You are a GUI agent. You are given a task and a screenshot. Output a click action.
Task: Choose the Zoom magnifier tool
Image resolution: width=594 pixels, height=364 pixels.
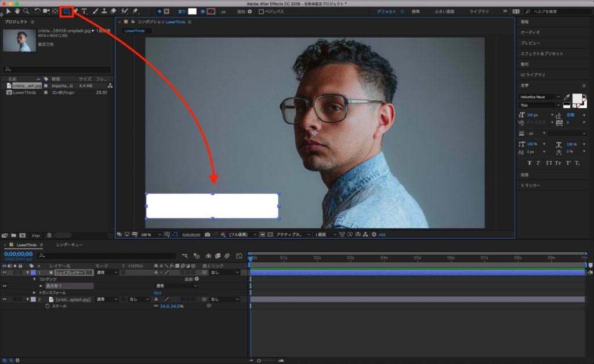point(26,11)
